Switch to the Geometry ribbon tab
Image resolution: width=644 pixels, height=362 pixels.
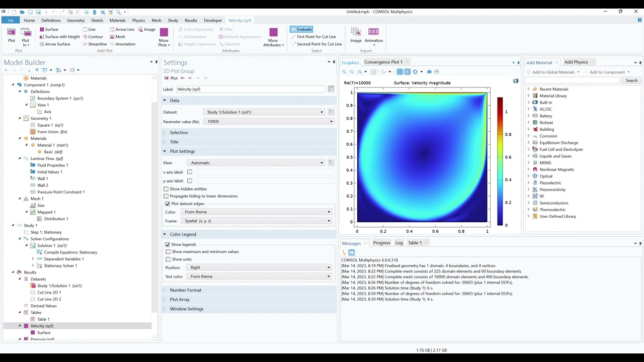[x=75, y=21]
